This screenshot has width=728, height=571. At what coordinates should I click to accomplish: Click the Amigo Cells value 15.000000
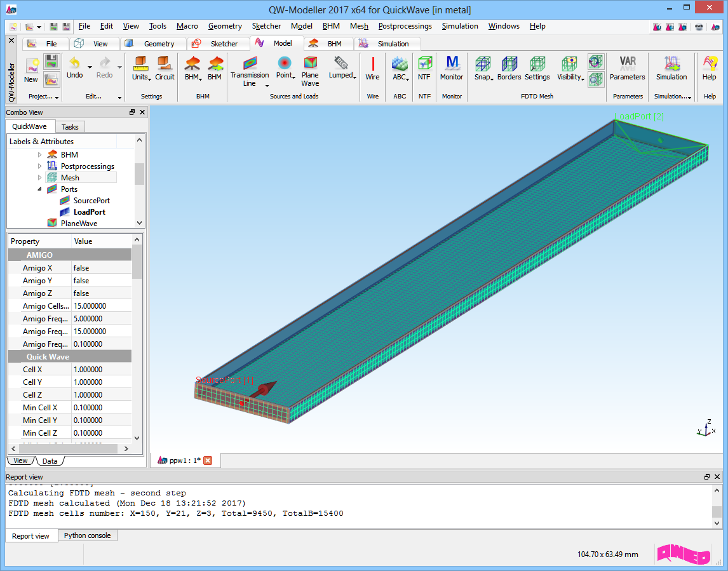click(101, 306)
